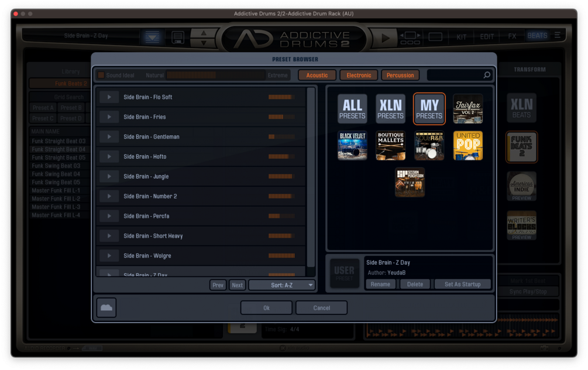Click the Sync Play/Stop button
This screenshot has width=588, height=370.
point(528,292)
